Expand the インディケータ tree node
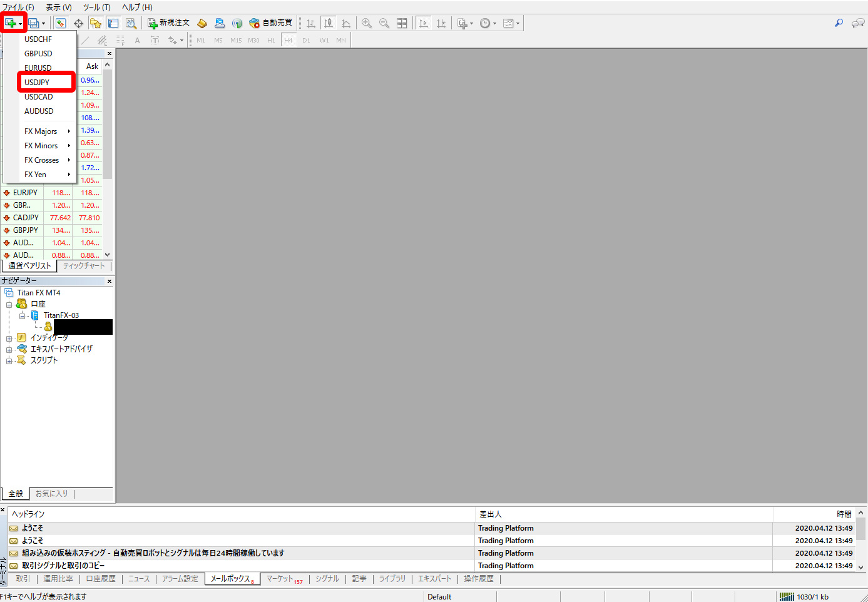868x602 pixels. (9, 338)
